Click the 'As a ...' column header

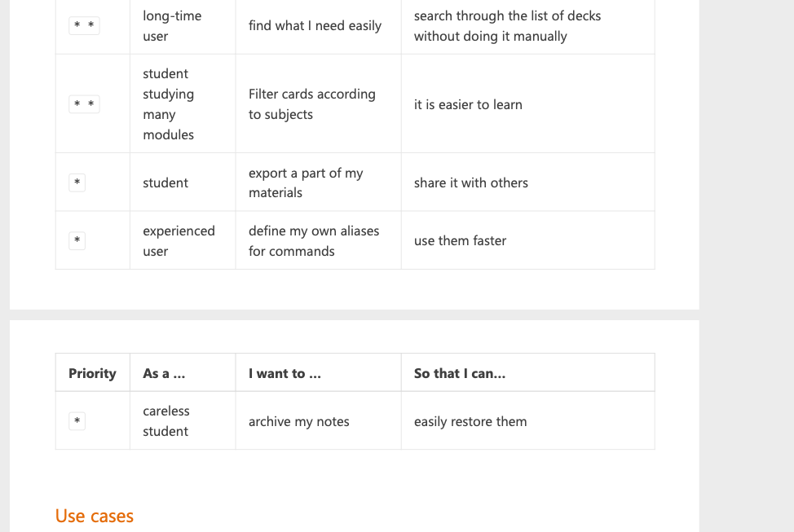point(164,373)
